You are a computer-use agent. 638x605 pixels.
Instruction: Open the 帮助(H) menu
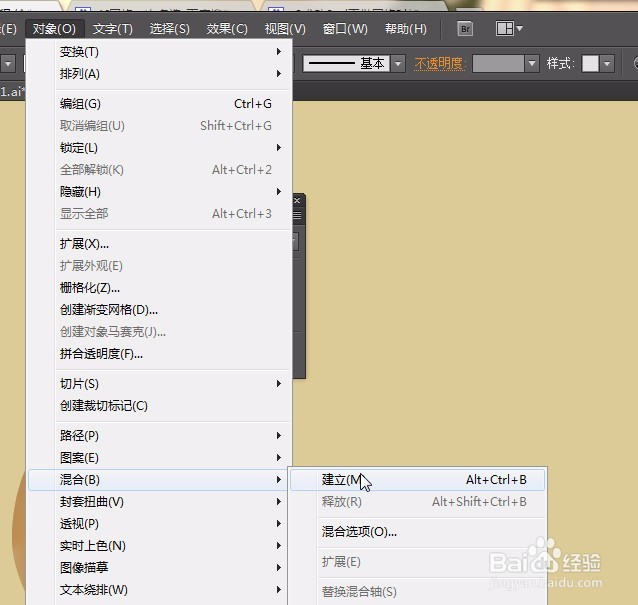pyautogui.click(x=406, y=29)
